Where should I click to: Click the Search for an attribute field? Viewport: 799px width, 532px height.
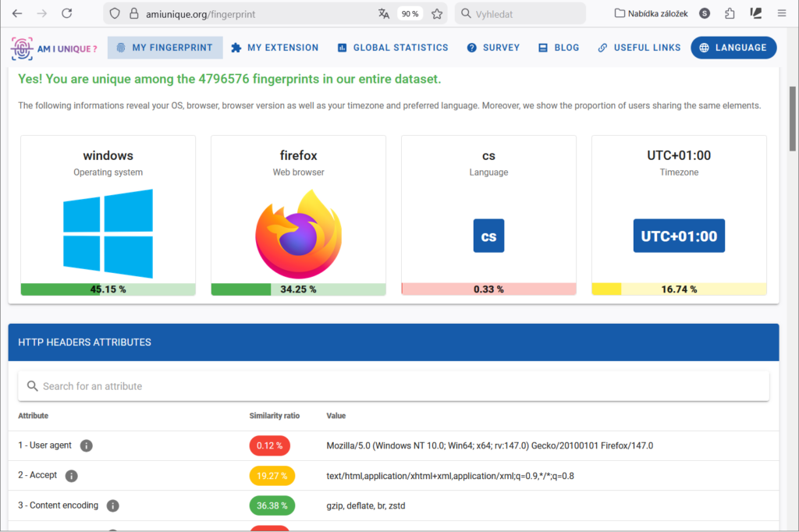pyautogui.click(x=393, y=386)
